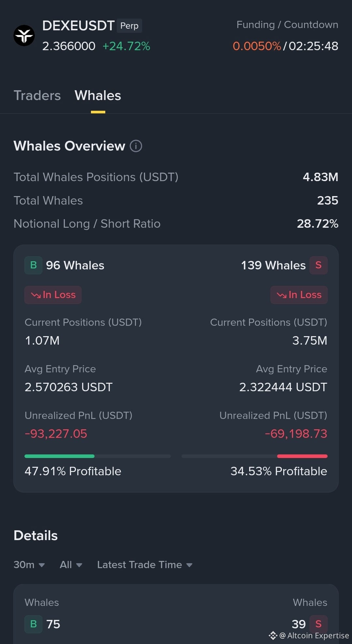352x644 pixels.
Task: Click the green 47.91% profitable bar
Action: 59,456
